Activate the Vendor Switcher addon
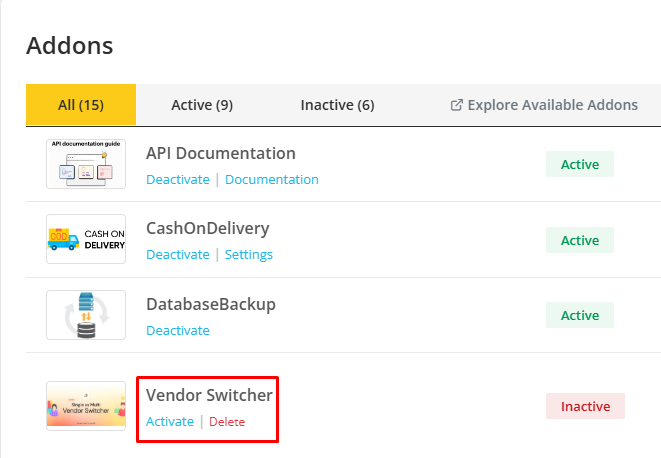This screenshot has height=458, width=661. pyautogui.click(x=170, y=422)
